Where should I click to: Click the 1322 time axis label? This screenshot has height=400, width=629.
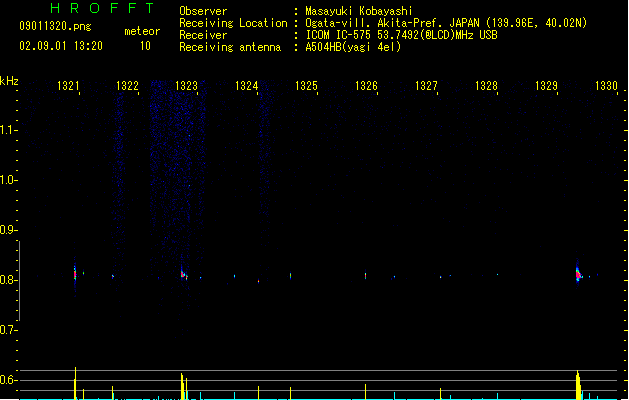point(127,86)
